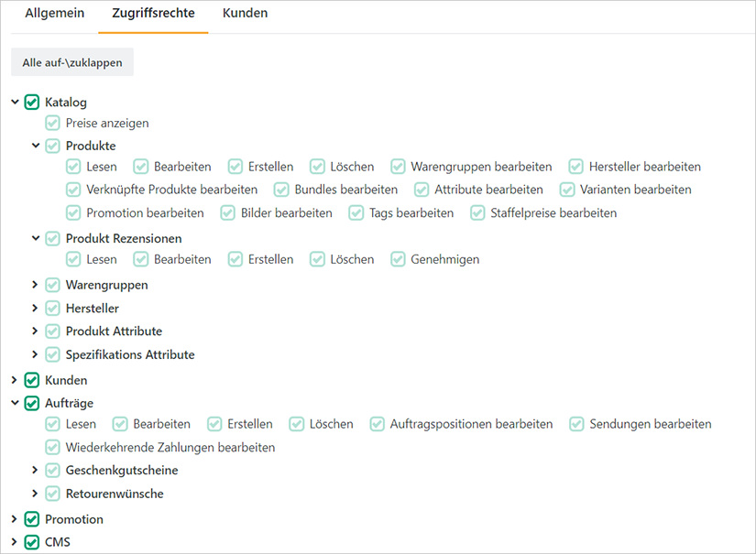
Task: Collapse the Aufträge section
Action: pos(13,403)
